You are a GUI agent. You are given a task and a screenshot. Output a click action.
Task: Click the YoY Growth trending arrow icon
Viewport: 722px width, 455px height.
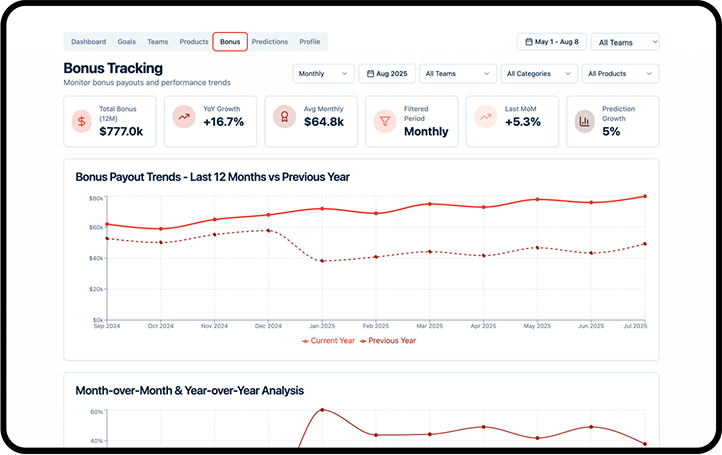coord(183,117)
